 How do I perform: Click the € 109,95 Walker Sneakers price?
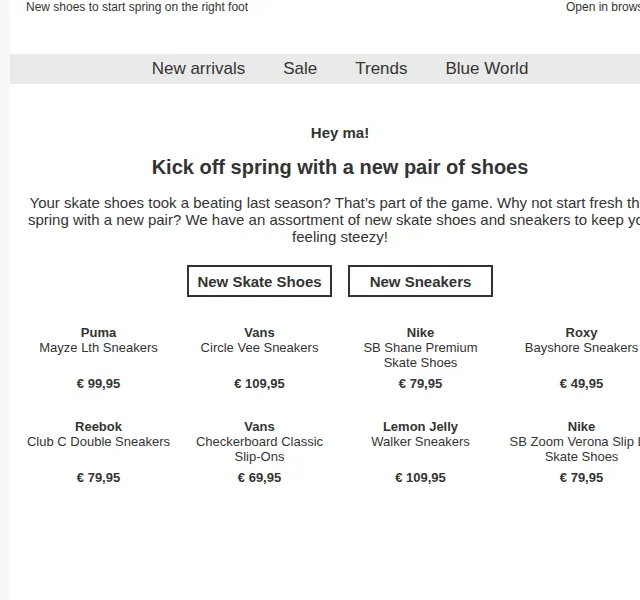pos(420,478)
